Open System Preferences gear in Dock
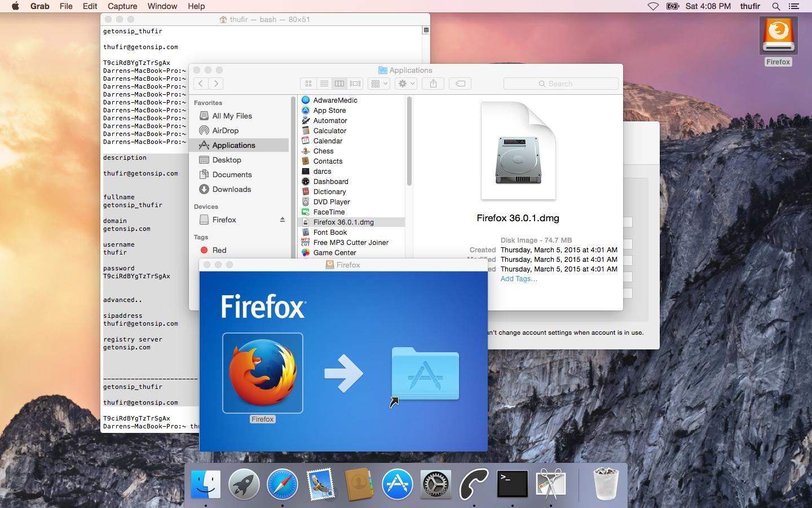Screen dimensions: 812x508 (x=436, y=484)
